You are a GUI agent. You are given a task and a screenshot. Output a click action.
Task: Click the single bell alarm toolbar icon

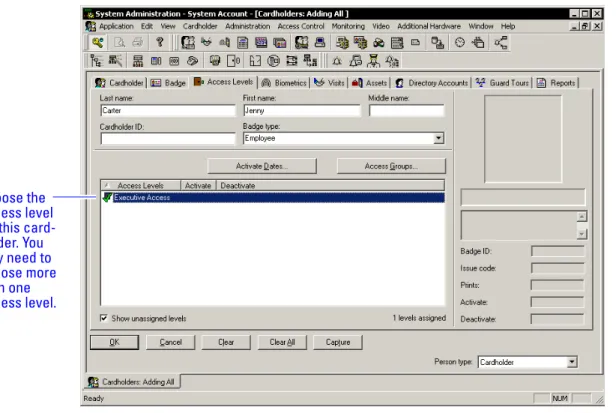tap(337, 61)
